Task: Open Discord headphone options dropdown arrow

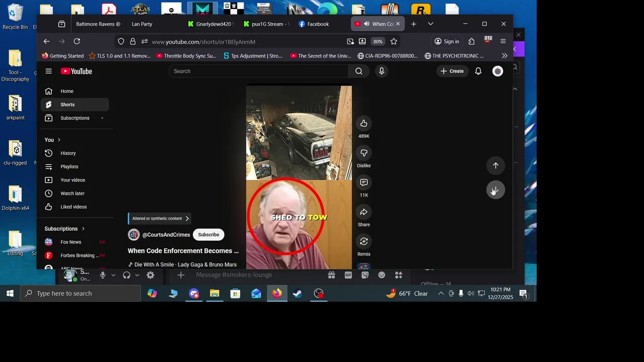Action: [137, 275]
